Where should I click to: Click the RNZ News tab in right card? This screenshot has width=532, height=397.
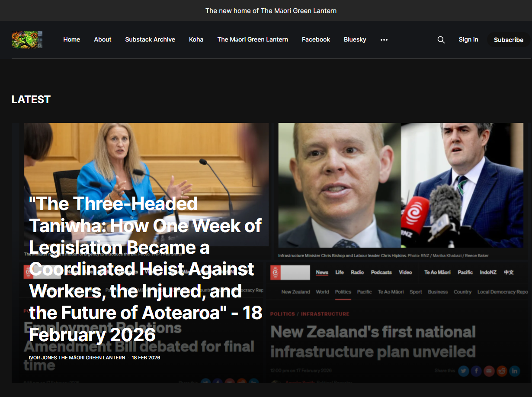point(322,272)
